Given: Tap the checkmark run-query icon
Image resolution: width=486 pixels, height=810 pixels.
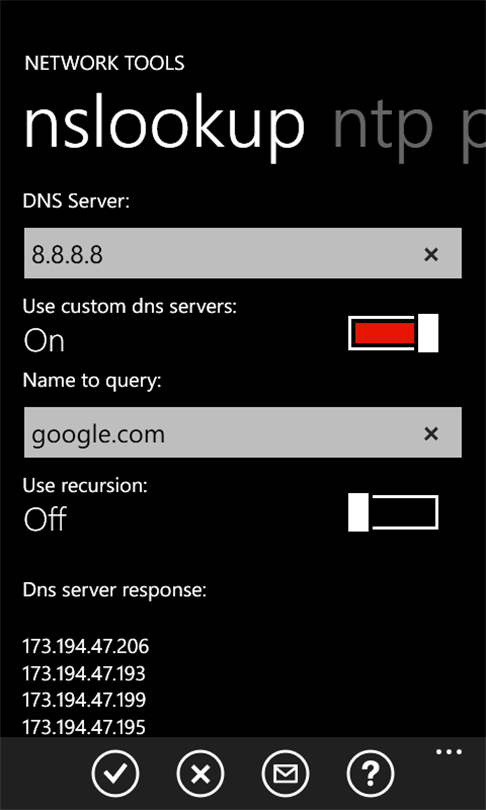Looking at the screenshot, I should (115, 773).
